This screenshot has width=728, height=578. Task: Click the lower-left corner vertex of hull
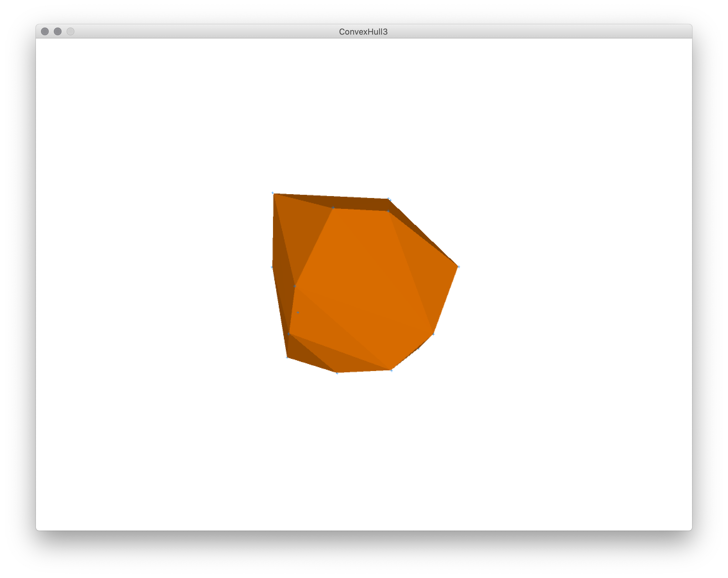287,357
